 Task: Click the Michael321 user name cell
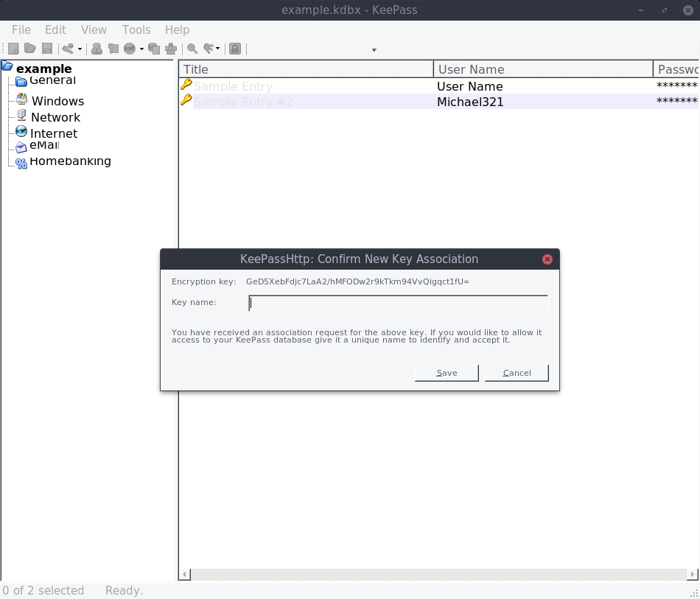pos(470,102)
